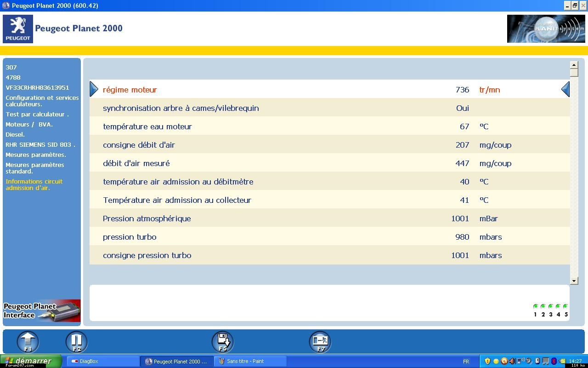Click green status indicator number 1
The image size is (588, 368).
(535, 306)
